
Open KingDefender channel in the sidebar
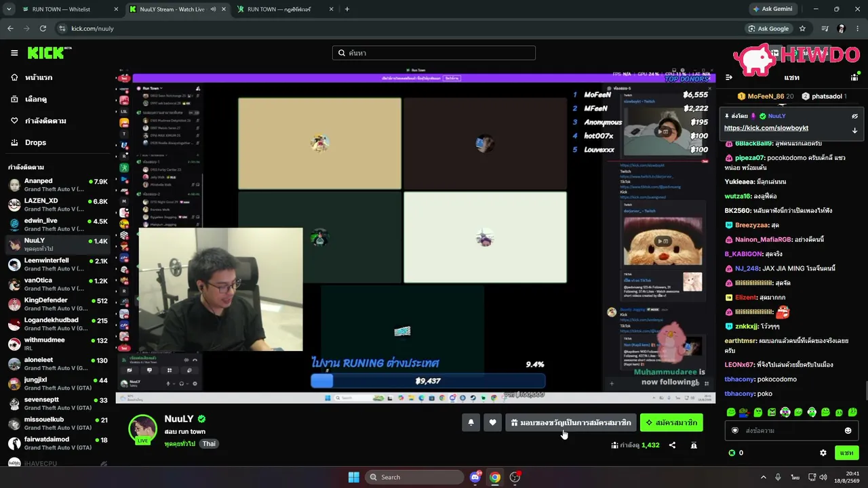pos(58,304)
